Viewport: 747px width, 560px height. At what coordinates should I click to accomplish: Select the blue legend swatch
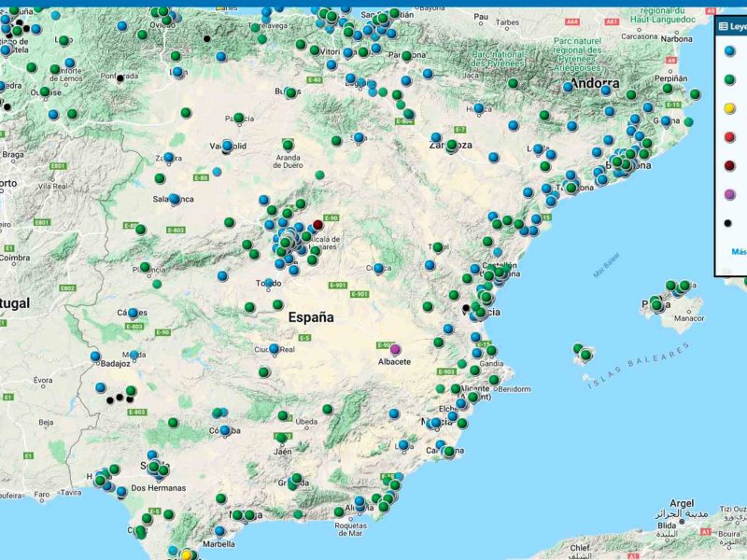pyautogui.click(x=729, y=50)
